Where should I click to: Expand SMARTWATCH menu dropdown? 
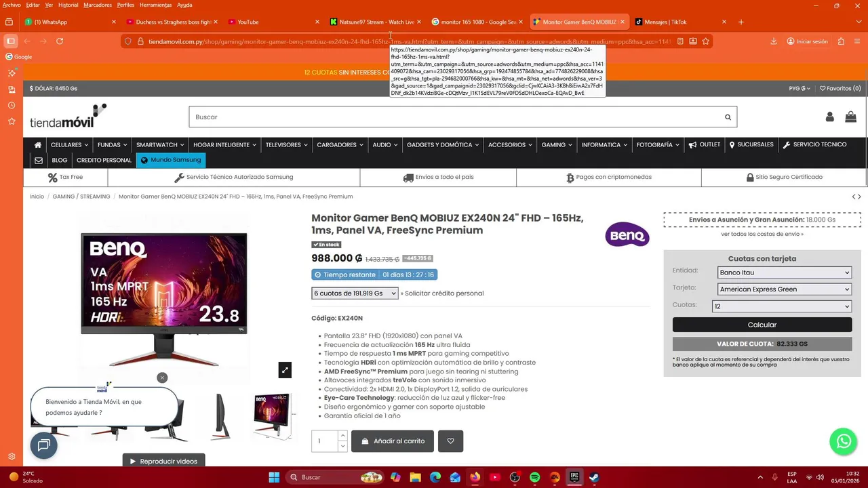pyautogui.click(x=160, y=145)
